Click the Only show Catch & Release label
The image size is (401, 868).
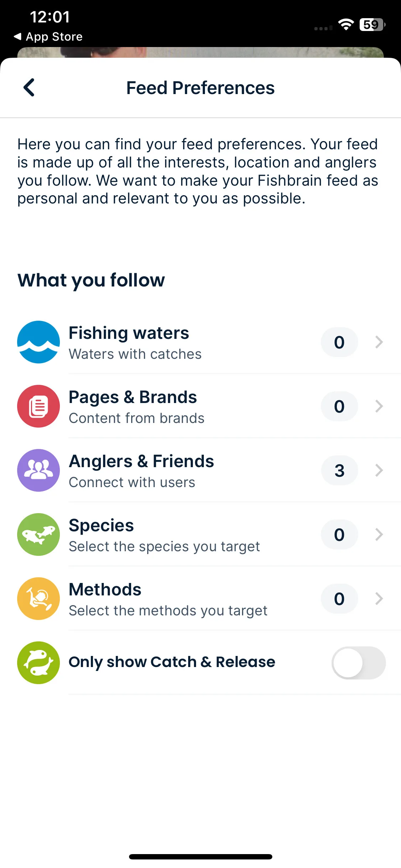pyautogui.click(x=172, y=662)
